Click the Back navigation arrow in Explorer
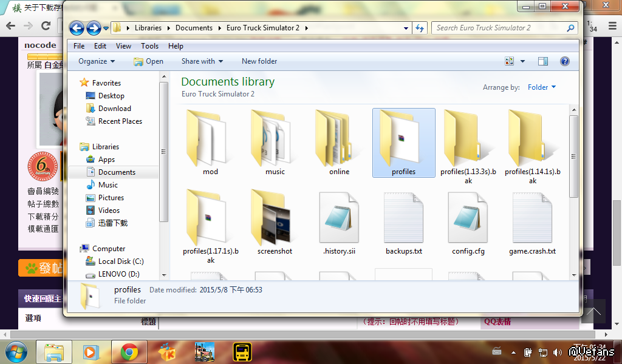This screenshot has width=622, height=364. pos(77,28)
